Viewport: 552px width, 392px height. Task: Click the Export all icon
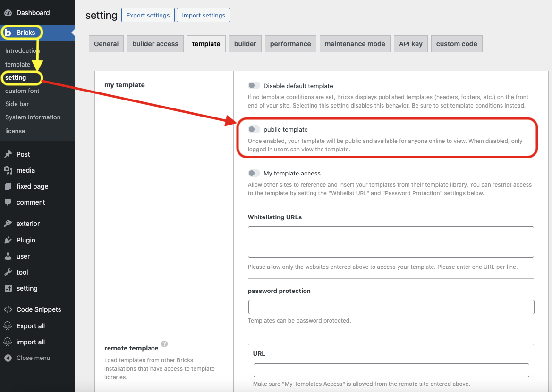pyautogui.click(x=8, y=326)
